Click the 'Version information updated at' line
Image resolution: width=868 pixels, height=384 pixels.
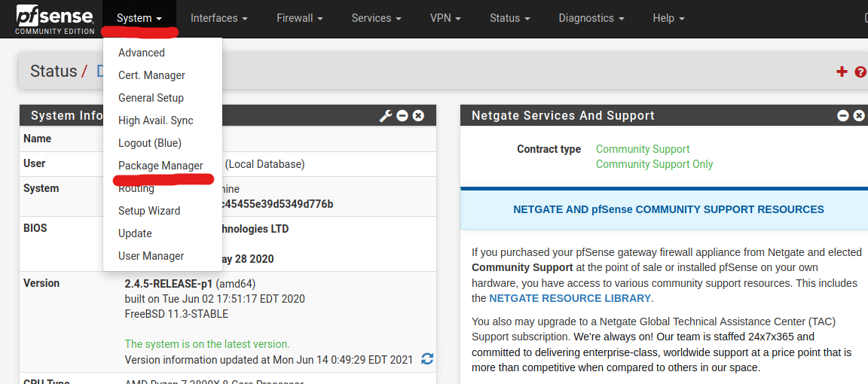tap(268, 360)
